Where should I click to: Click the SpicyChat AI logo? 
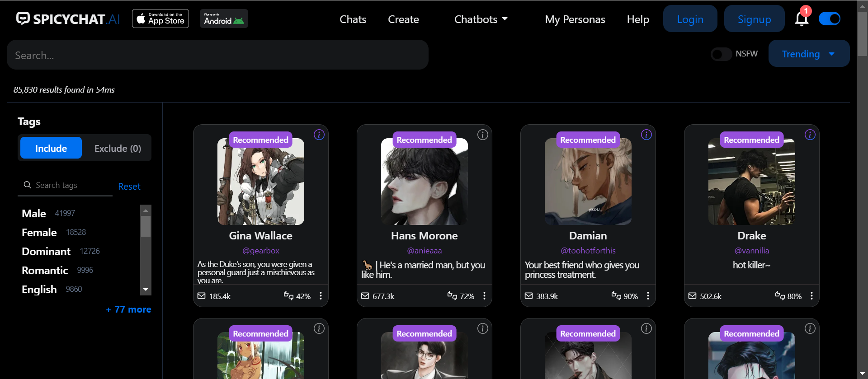pos(68,19)
